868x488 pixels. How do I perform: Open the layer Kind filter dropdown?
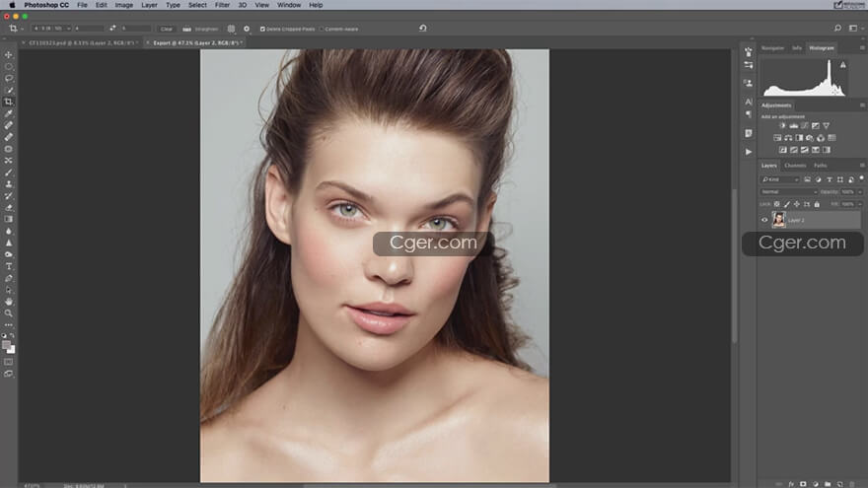780,179
